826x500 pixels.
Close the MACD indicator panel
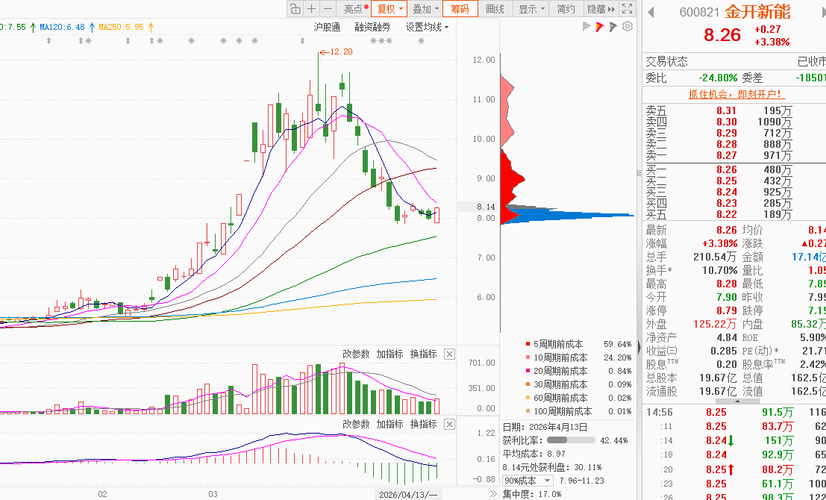point(449,424)
